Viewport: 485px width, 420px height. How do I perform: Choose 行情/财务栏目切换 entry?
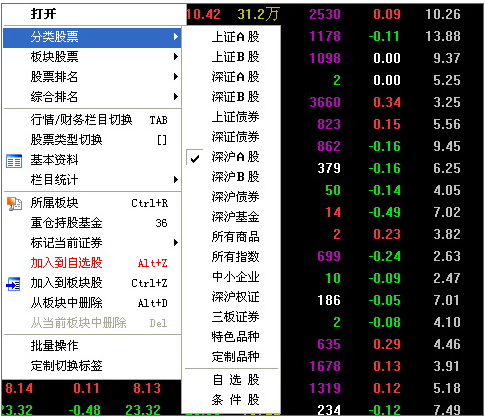point(92,120)
